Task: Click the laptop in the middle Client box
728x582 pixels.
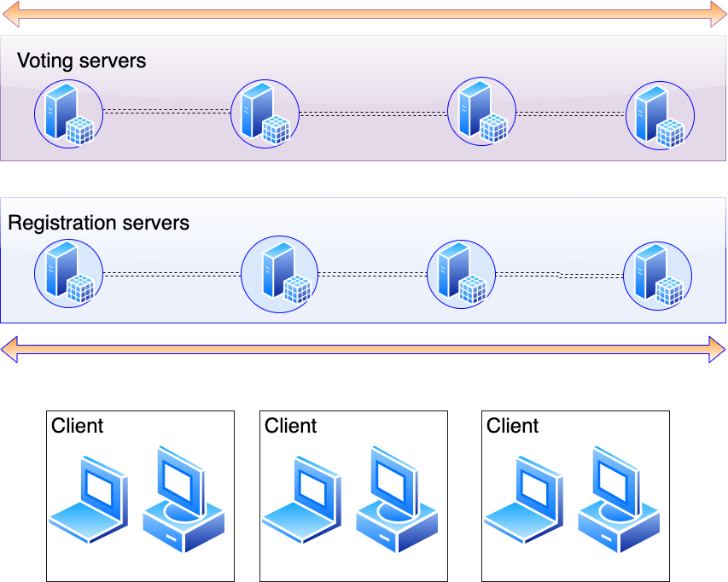Action: pos(302,499)
